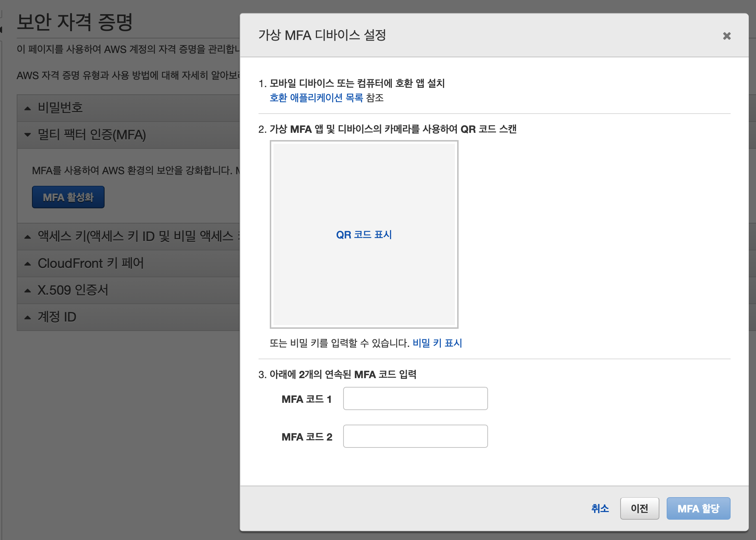The height and width of the screenshot is (540, 756).
Task: Click the 계정 ID header label
Action: [x=57, y=317]
